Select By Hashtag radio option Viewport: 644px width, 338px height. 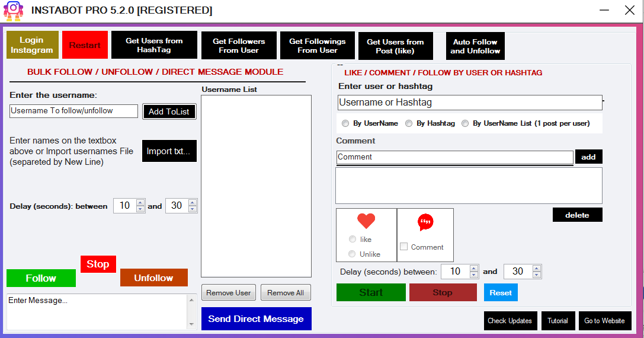409,123
